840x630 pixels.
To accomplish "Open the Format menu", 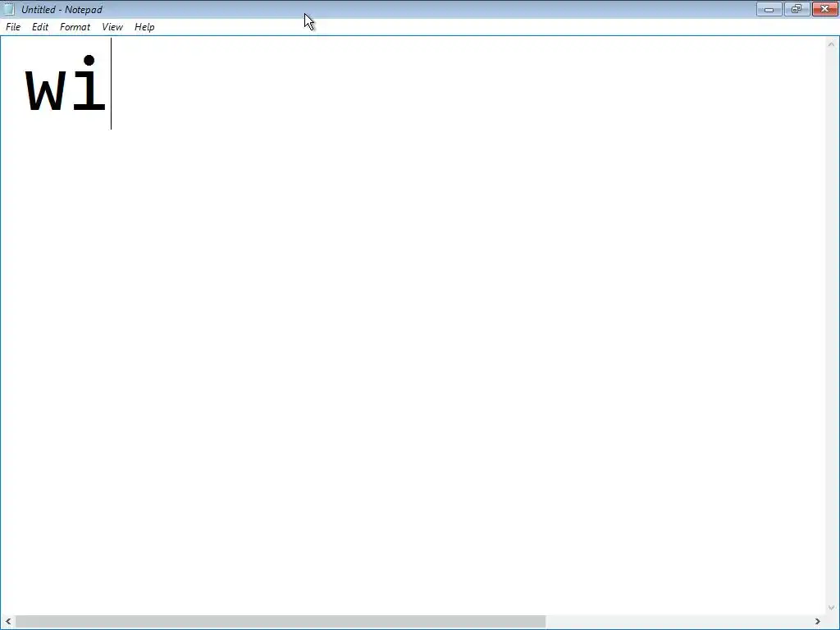I will 75,27.
